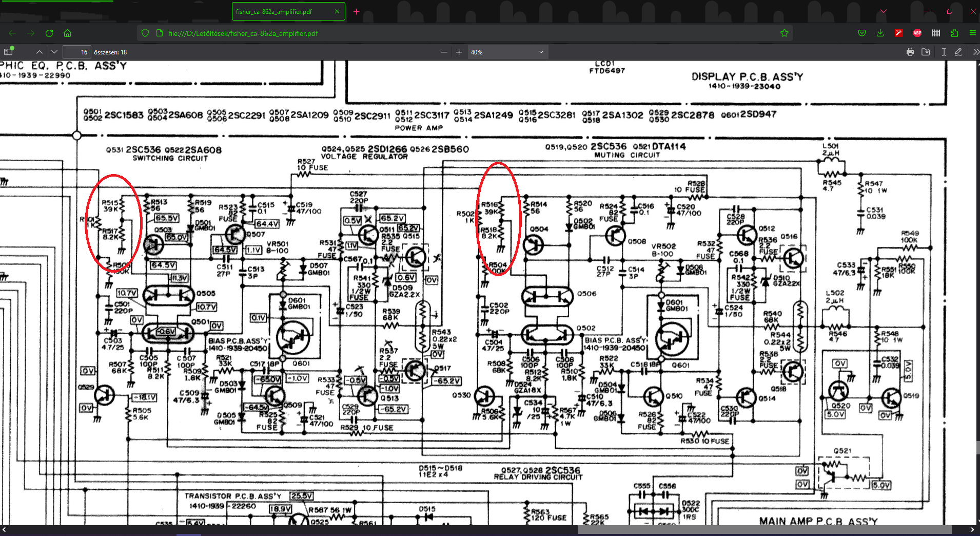Enable the text annotation tool
The height and width of the screenshot is (536, 980).
[944, 52]
